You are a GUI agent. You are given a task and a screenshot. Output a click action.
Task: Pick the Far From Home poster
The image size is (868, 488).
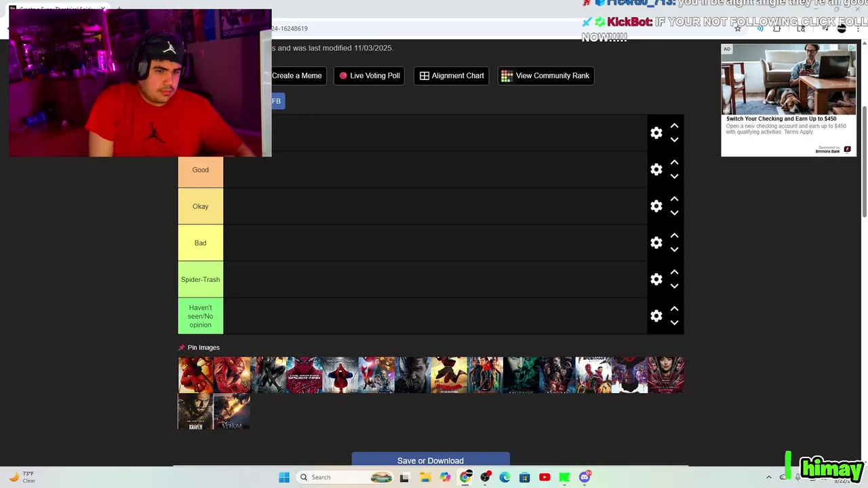tap(485, 375)
